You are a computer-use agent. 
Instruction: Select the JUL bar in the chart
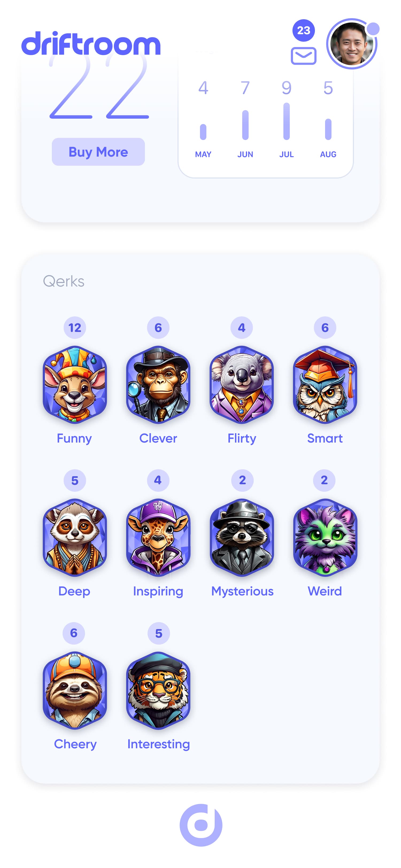click(286, 121)
